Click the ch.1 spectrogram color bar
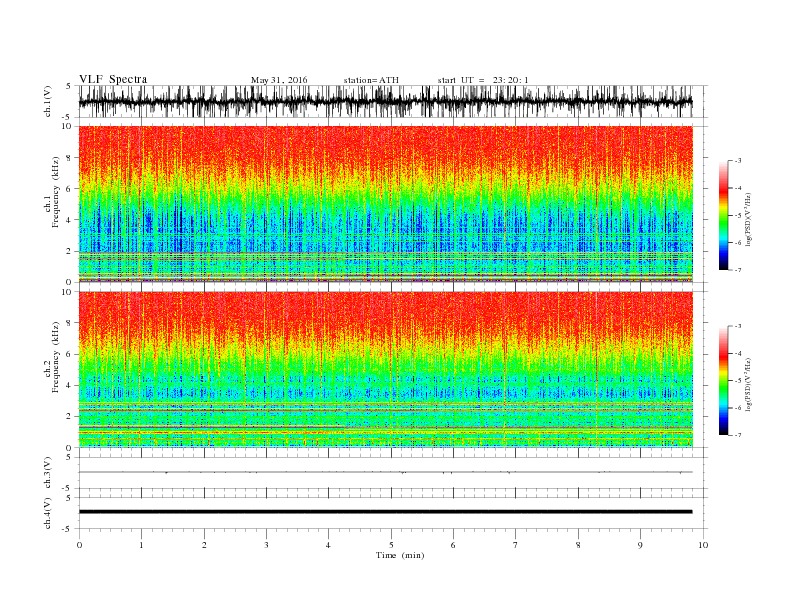The height and width of the screenshot is (612, 792). click(723, 215)
